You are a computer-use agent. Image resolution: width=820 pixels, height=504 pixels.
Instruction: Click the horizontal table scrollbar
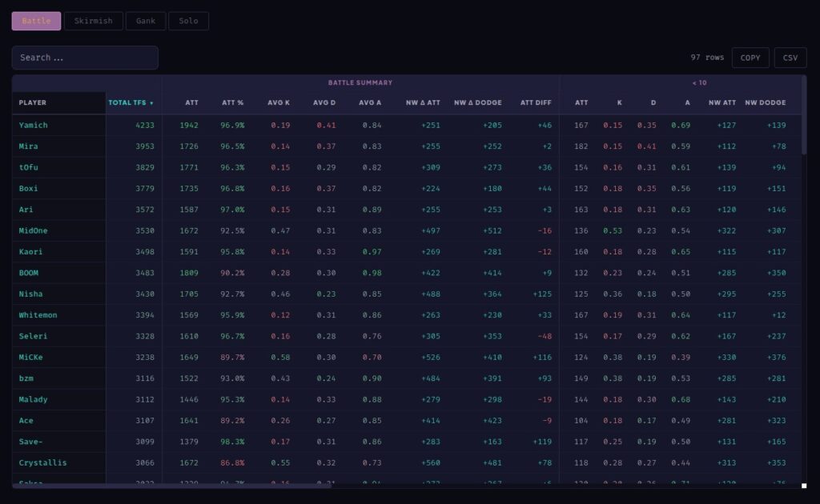[x=172, y=485]
